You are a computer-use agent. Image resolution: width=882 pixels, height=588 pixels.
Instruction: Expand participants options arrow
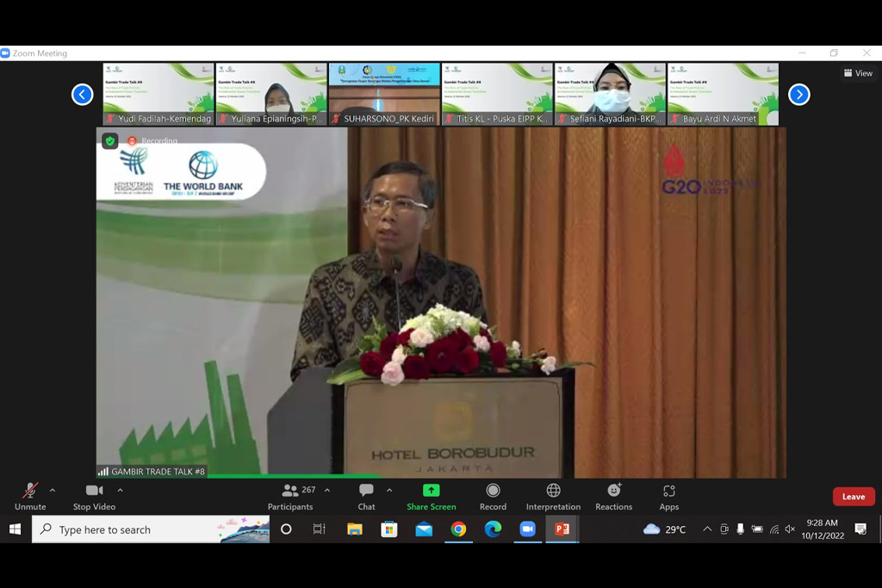327,491
